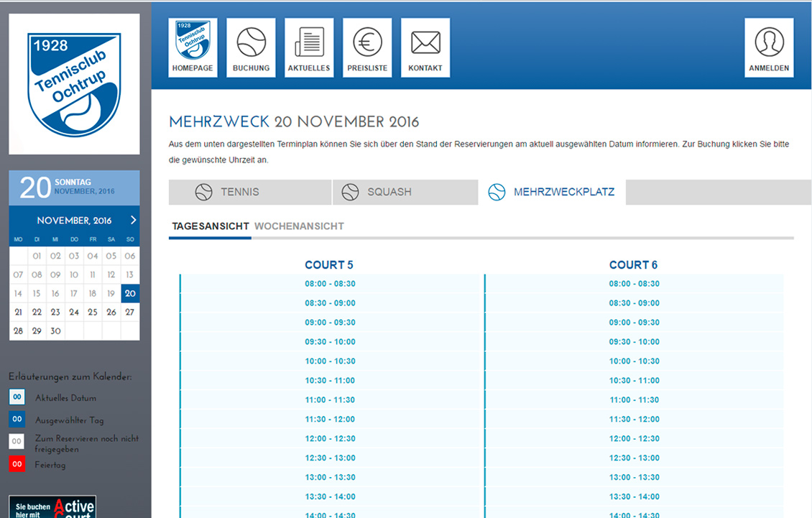Select November 24 in the calendar
This screenshot has width=812, height=518.
[x=74, y=313]
